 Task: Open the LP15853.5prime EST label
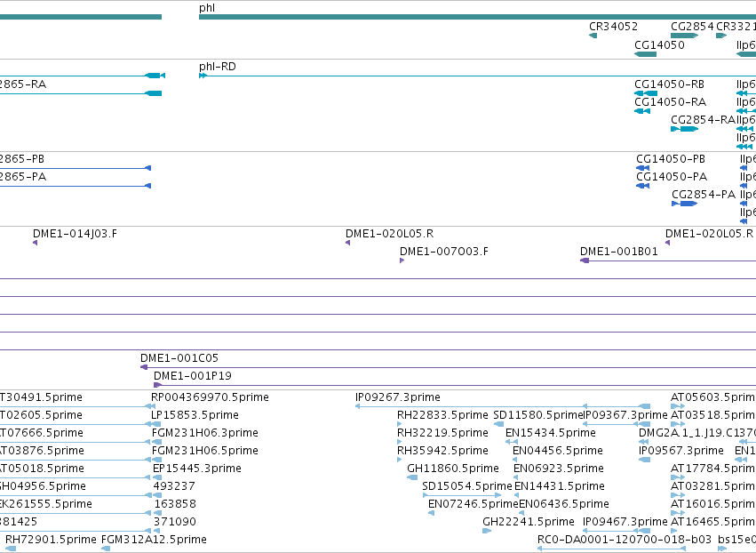click(195, 415)
